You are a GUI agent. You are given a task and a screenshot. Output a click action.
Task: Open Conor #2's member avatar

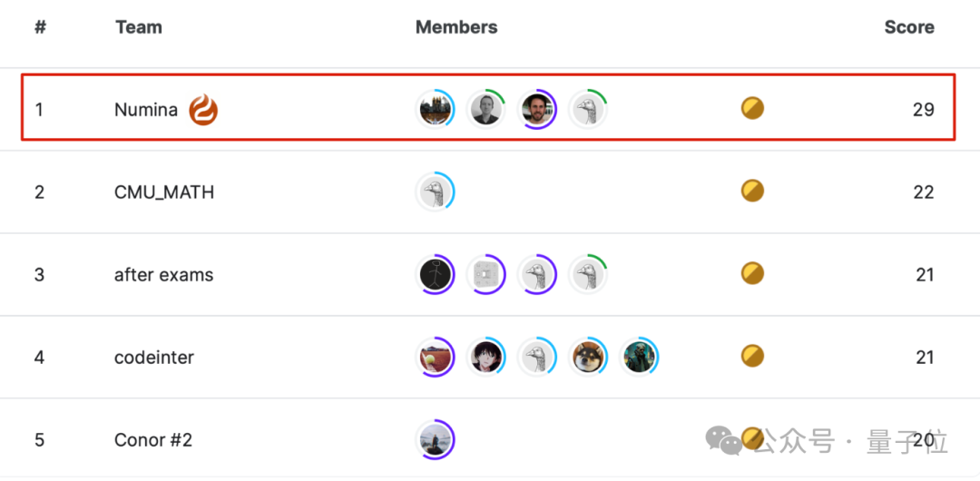click(435, 439)
